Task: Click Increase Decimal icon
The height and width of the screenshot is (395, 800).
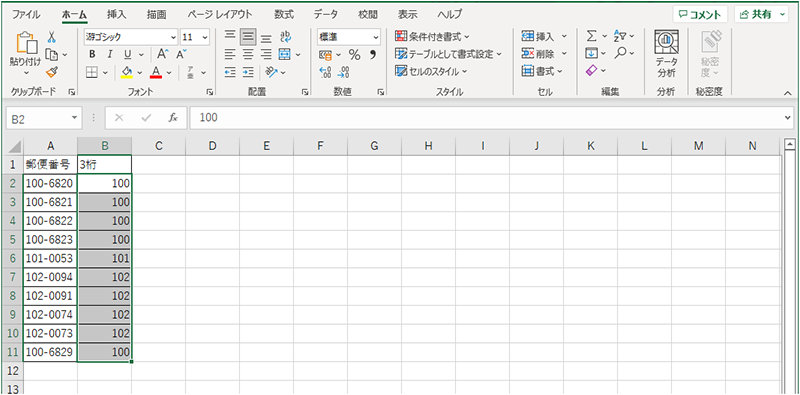Action: tap(326, 72)
